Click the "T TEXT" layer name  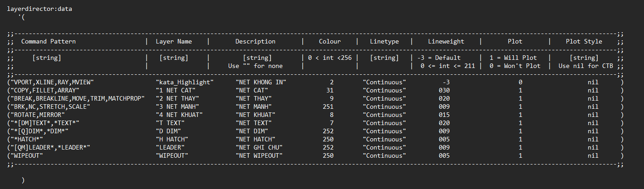[170, 123]
